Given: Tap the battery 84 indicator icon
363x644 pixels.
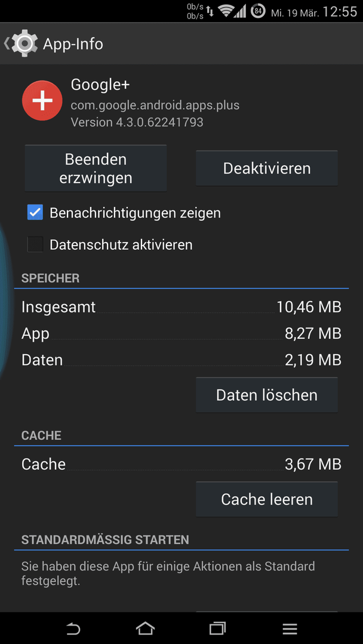Looking at the screenshot, I should click(258, 11).
